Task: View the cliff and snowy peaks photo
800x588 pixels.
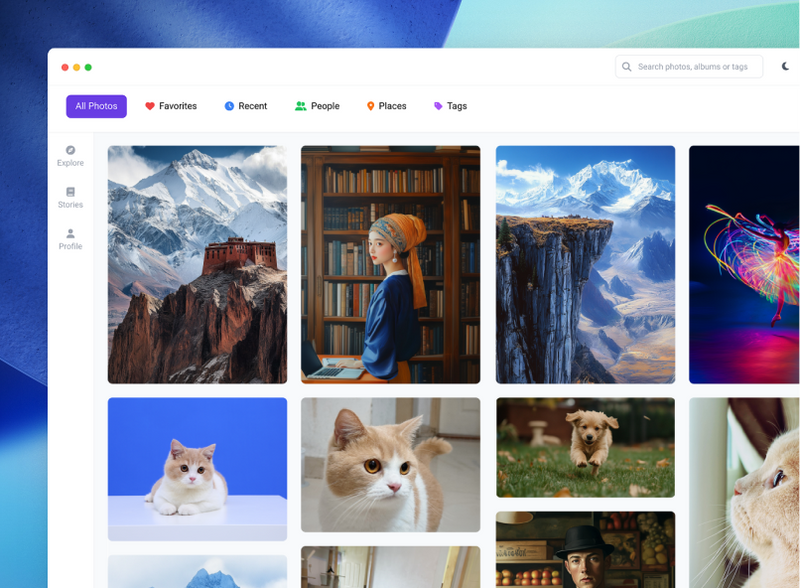Action: point(585,265)
